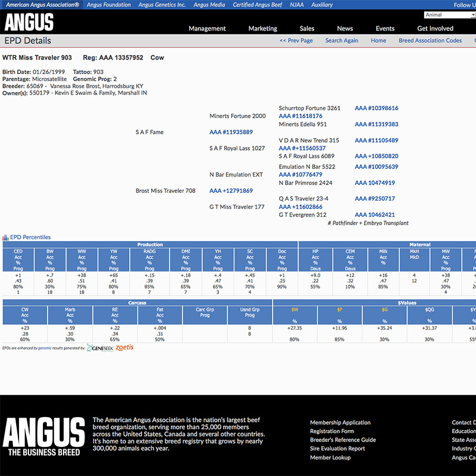Viewport: 476px width, 476px height.
Task: Open the EPD Percentiles link
Action: click(30, 237)
